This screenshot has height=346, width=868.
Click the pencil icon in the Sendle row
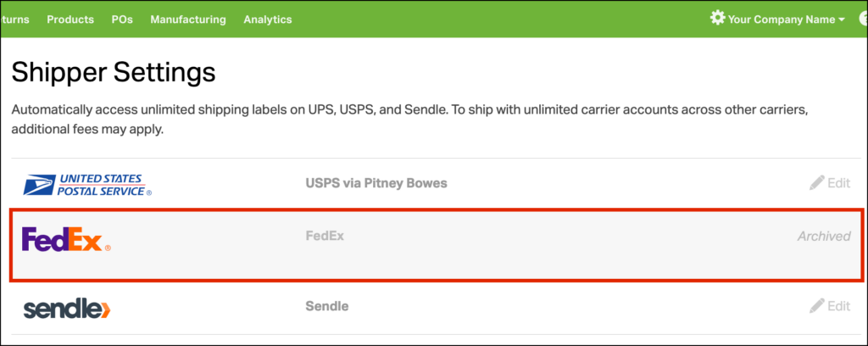[x=816, y=305]
